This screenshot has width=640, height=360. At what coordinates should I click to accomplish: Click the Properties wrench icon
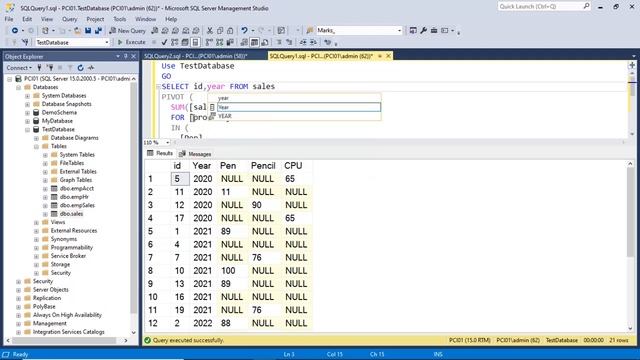pyautogui.click(x=424, y=31)
